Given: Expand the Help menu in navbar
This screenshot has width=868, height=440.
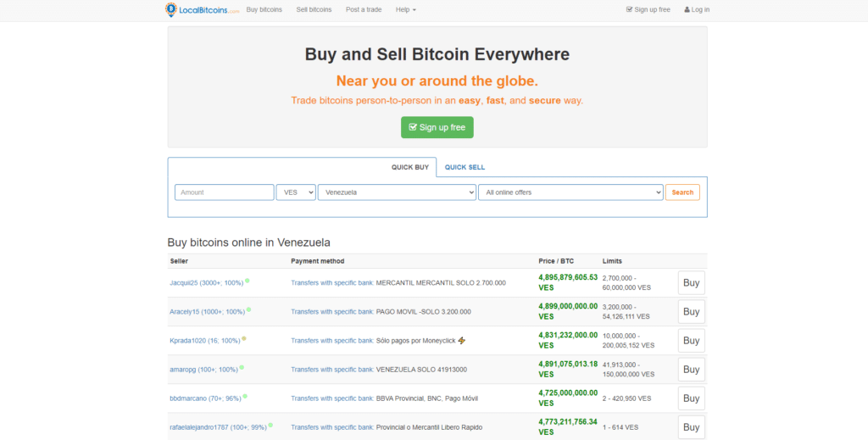Looking at the screenshot, I should pos(406,9).
